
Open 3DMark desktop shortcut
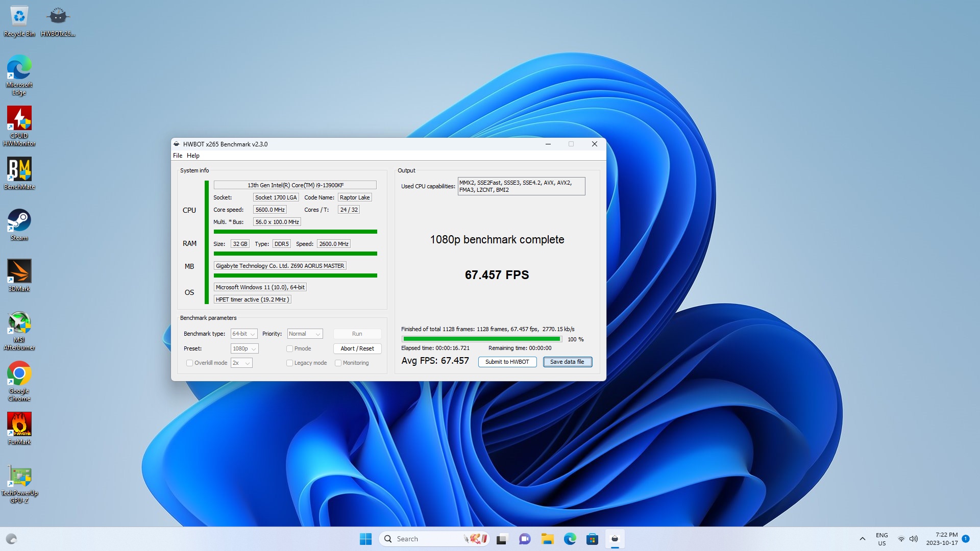coord(19,275)
